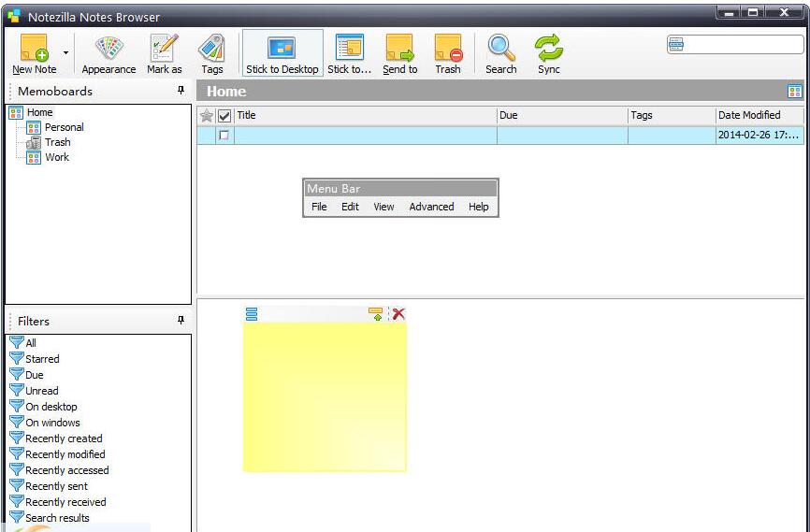Pin the Filters panel
This screenshot has width=810, height=532.
point(181,321)
